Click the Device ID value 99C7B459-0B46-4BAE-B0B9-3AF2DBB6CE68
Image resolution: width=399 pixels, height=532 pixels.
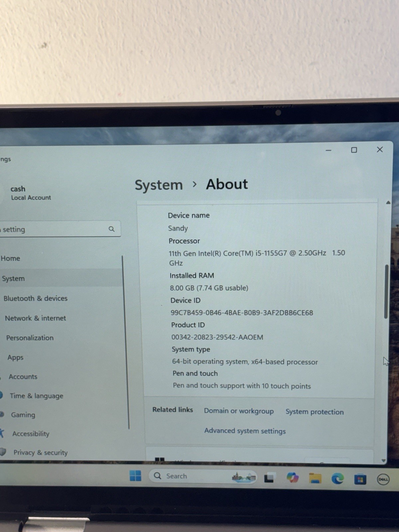click(x=242, y=313)
